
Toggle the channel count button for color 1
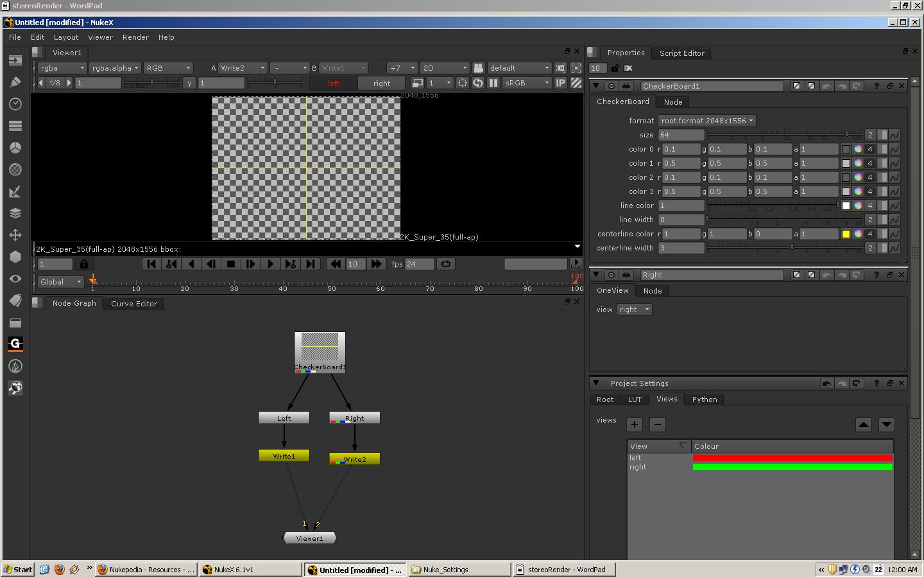pyautogui.click(x=870, y=163)
